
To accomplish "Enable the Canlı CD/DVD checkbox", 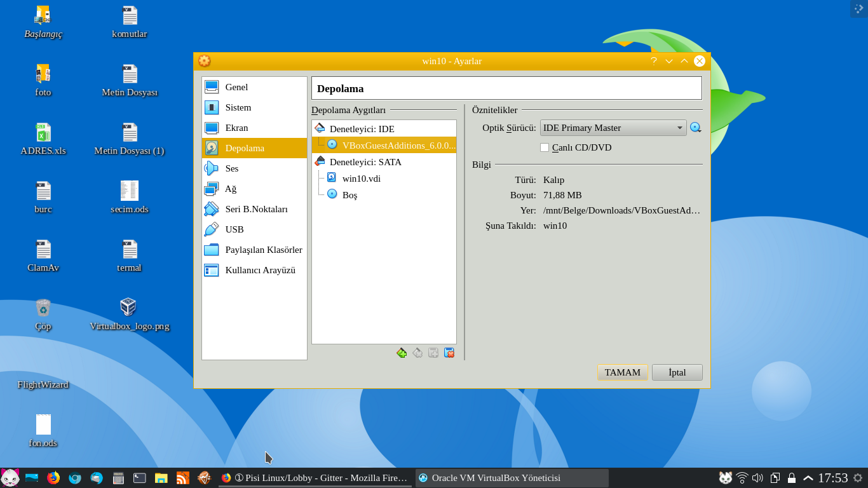I will pos(545,147).
